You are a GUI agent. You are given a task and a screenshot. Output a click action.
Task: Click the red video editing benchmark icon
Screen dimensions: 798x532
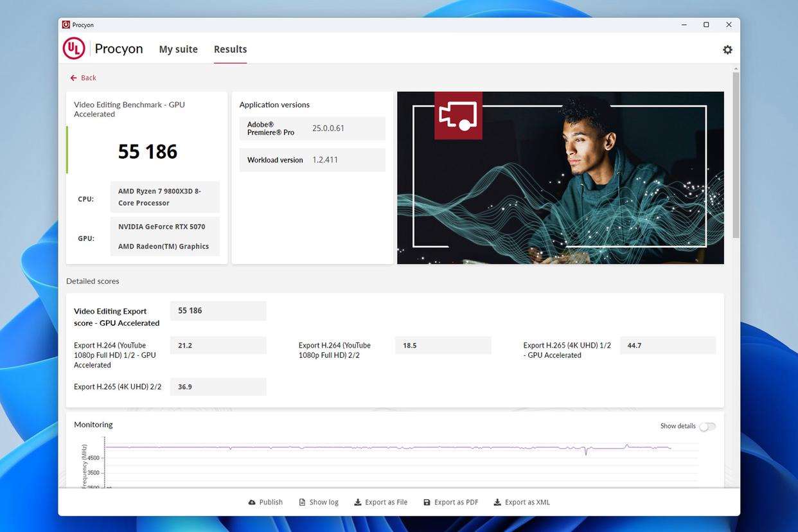[x=458, y=116]
